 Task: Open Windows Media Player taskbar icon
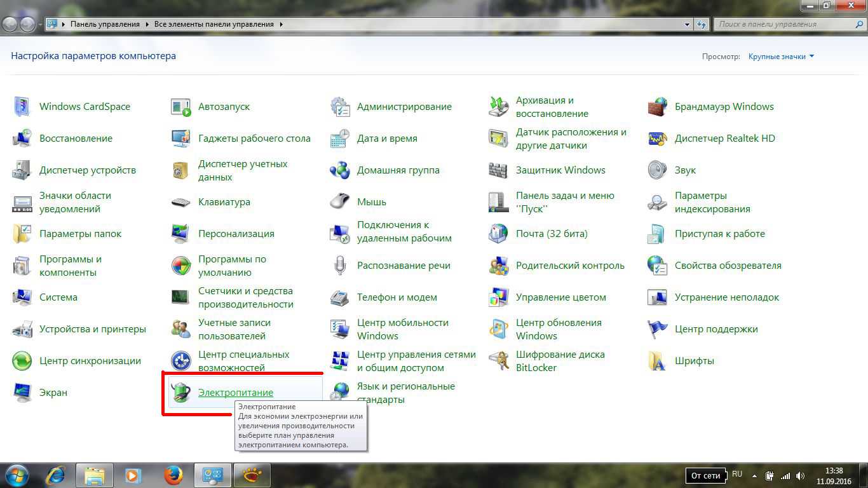pyautogui.click(x=133, y=475)
